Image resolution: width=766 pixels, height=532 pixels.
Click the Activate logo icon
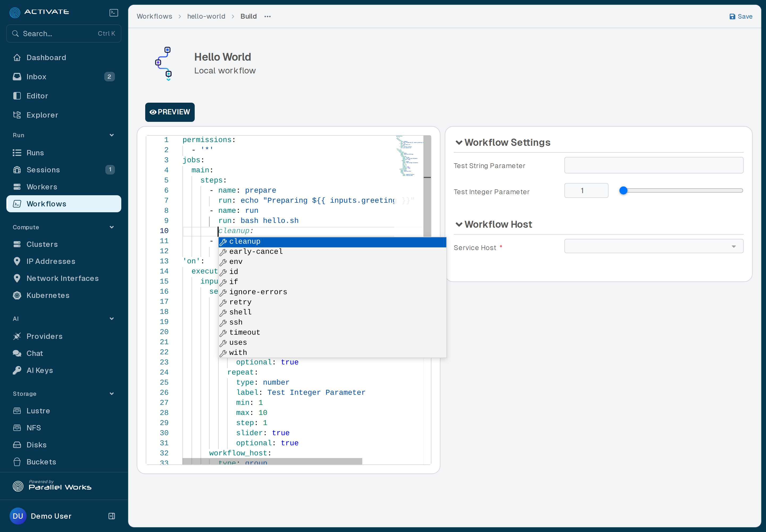tap(15, 12)
